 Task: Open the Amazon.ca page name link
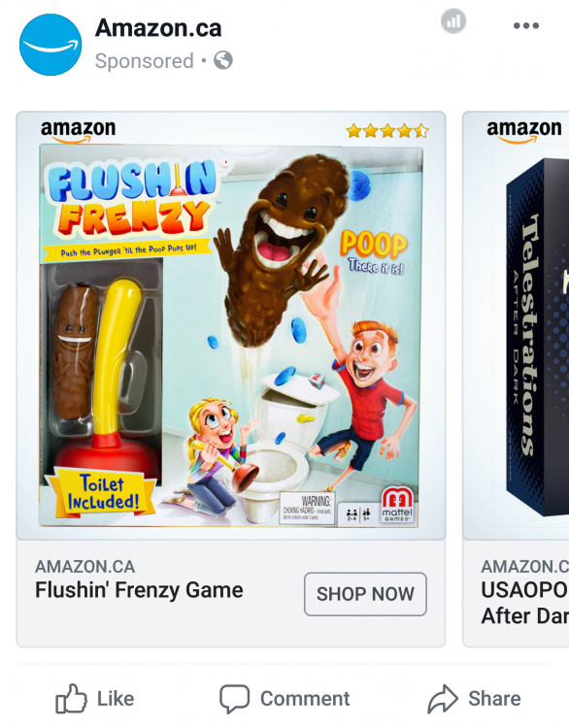(x=158, y=28)
